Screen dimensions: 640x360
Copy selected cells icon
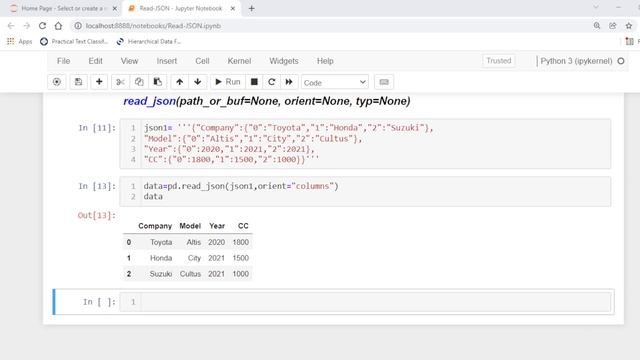tap(139, 82)
